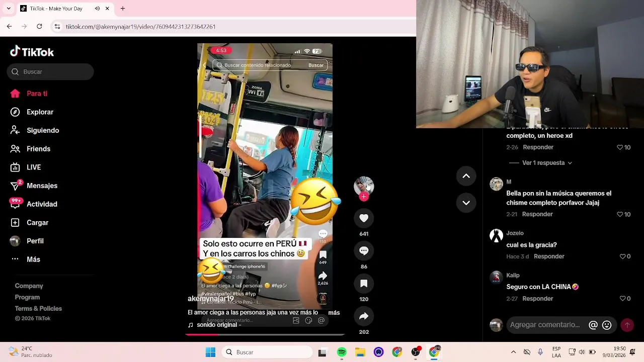Viewport: 644px width, 362px height.
Task: Seek on the video progress bar
Action: (x=265, y=334)
